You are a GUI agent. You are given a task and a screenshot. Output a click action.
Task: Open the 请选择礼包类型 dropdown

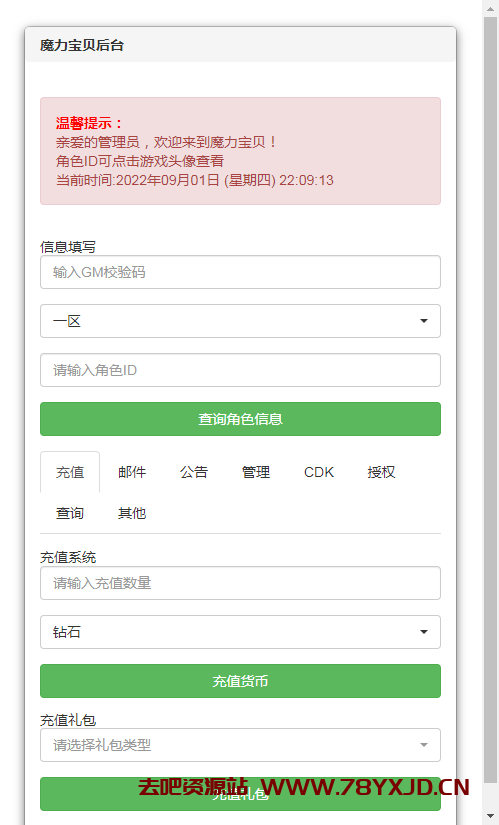pos(240,745)
